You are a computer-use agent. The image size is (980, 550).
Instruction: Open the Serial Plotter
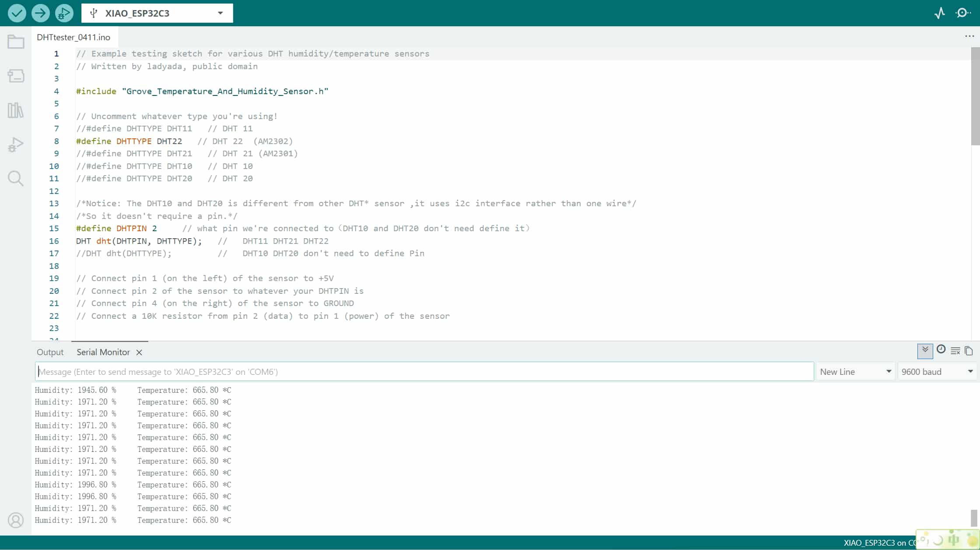pyautogui.click(x=939, y=13)
